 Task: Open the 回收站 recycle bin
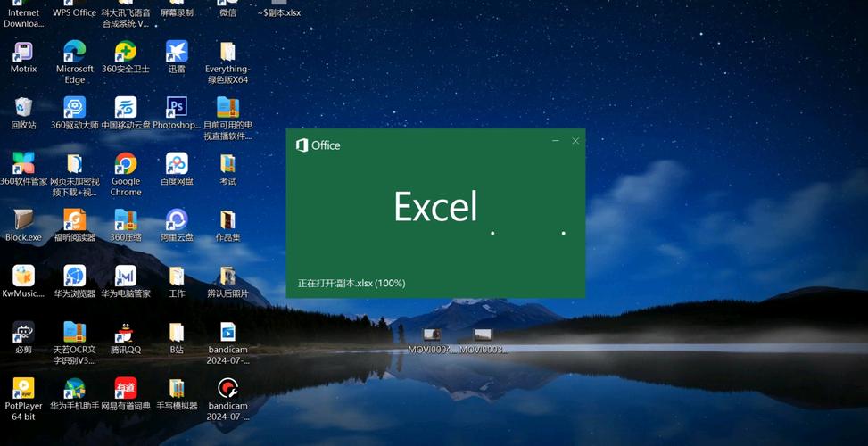23,113
